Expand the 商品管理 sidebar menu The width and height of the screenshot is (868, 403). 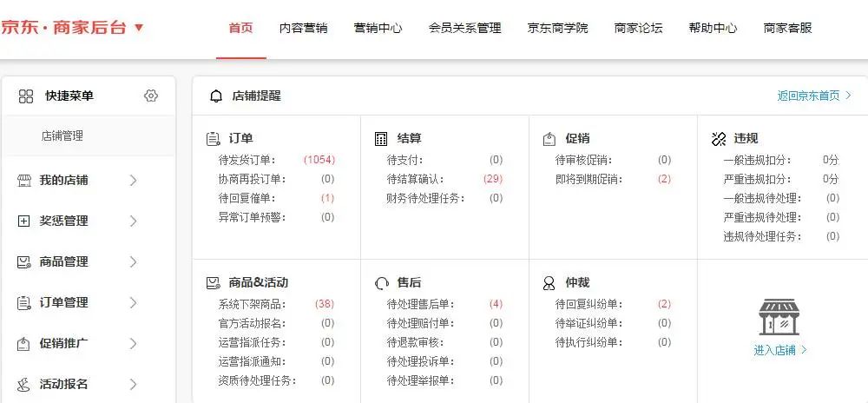coord(133,261)
